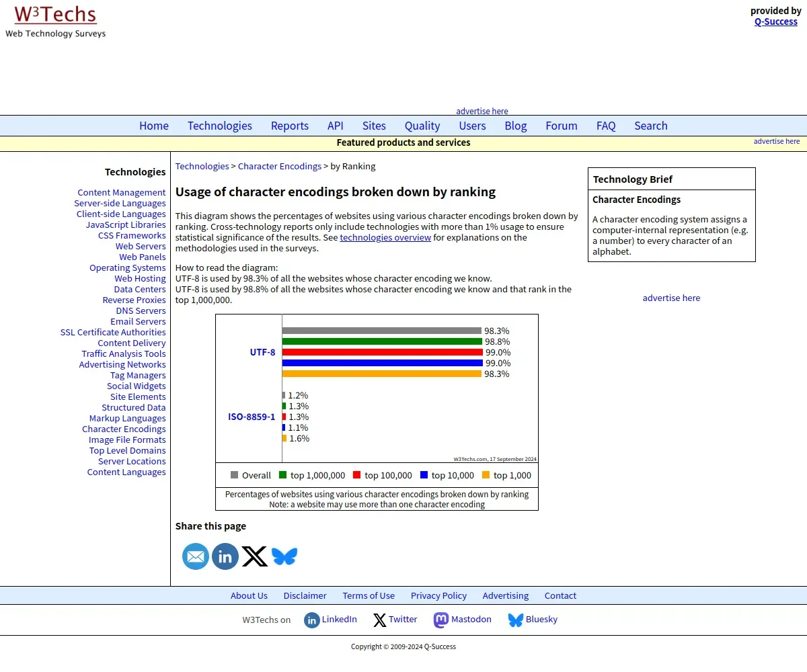Screen dimensions: 807x672
Task: Open Top Level Domains sidebar link
Action: [x=128, y=450]
